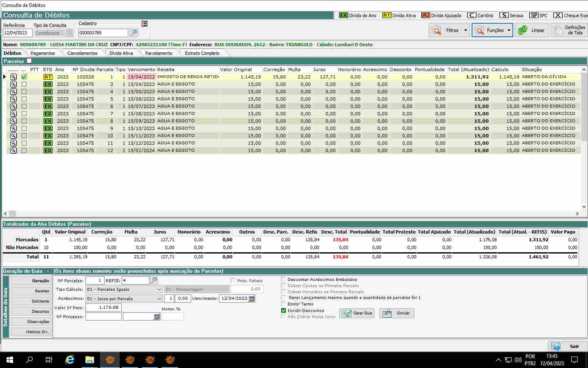Open the Vencimento calendar picker
Image resolution: width=588 pixels, height=368 pixels.
[x=252, y=298]
